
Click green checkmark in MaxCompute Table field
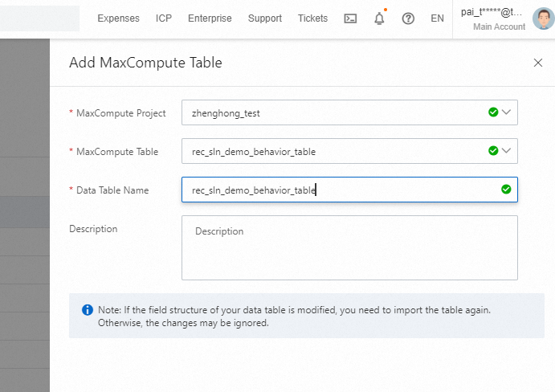[492, 150]
